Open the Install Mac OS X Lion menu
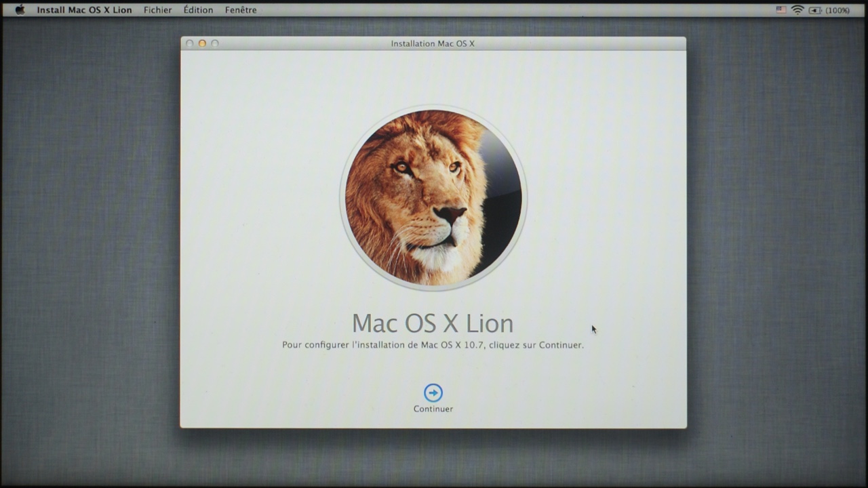Screen dimensions: 868x488 (x=85, y=10)
